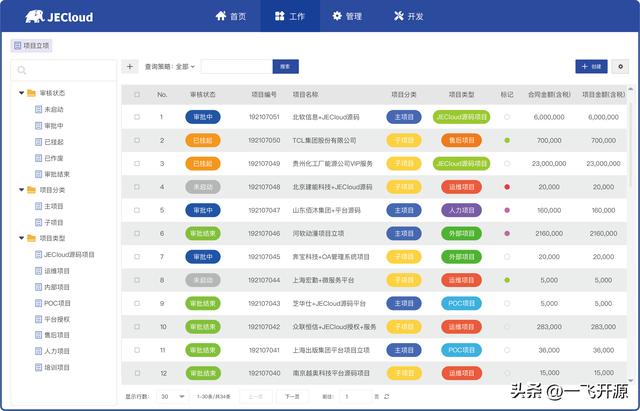Open the 查询策略 全部 dropdown
640x411 pixels.
tap(185, 67)
